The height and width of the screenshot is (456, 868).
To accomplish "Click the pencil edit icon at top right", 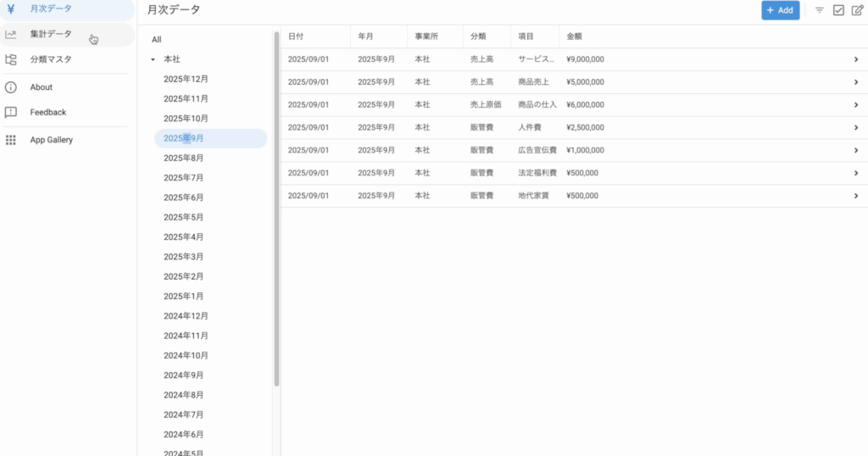I will point(857,10).
